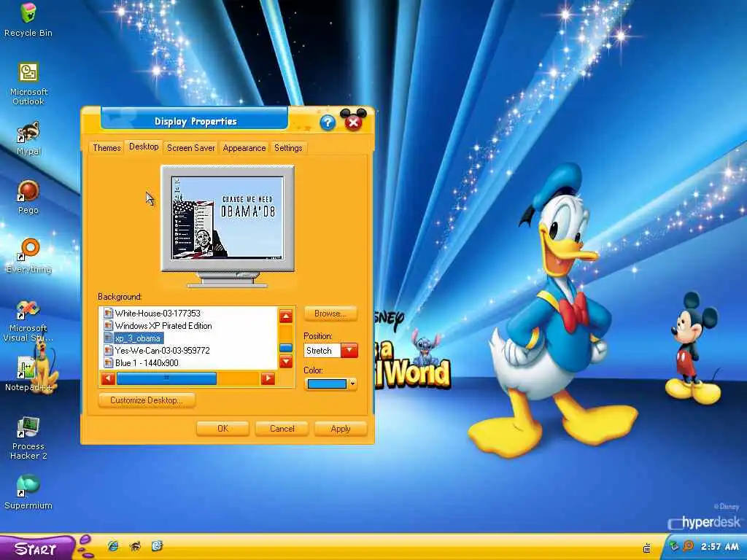Click the green arrow system tray icon
The width and height of the screenshot is (747, 560).
(x=674, y=546)
